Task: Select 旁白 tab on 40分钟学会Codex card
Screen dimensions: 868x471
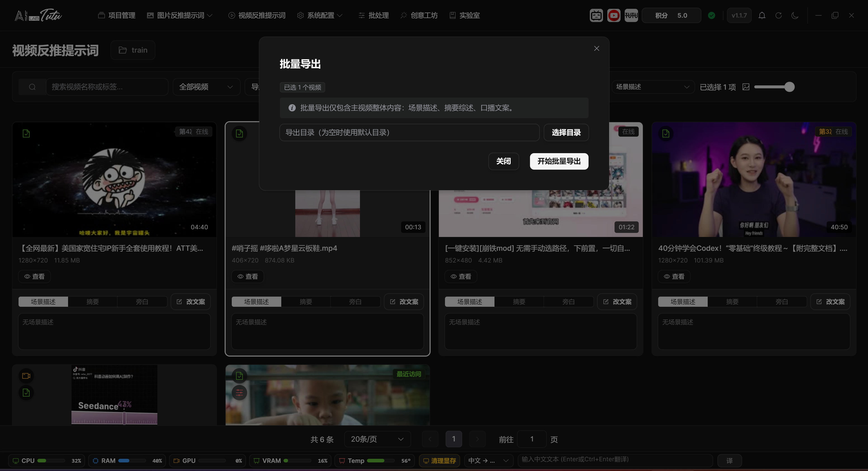Action: [x=781, y=302]
